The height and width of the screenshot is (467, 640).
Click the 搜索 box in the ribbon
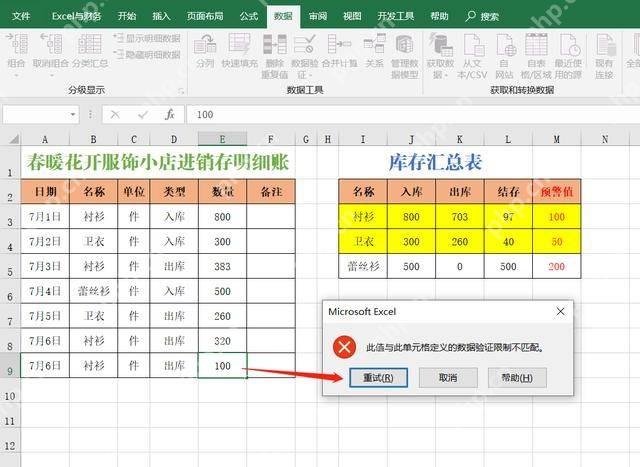[482, 16]
